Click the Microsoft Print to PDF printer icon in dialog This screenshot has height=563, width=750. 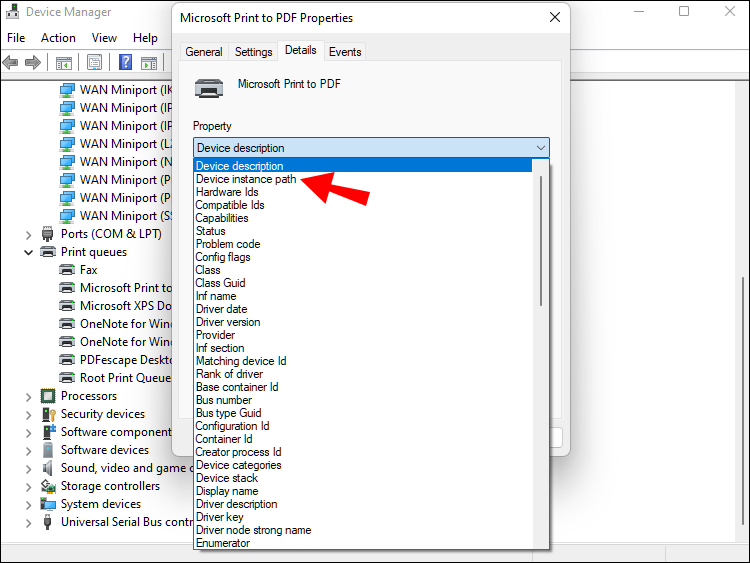(x=209, y=88)
